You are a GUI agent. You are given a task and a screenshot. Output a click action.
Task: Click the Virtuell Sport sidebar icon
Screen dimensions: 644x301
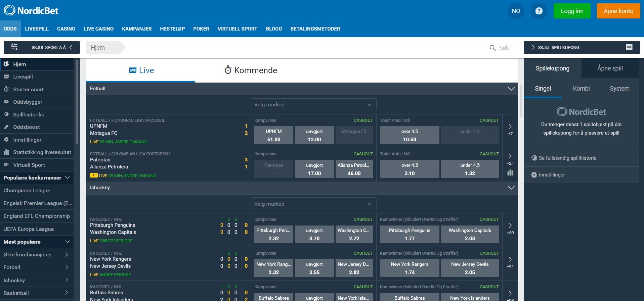pyautogui.click(x=6, y=165)
